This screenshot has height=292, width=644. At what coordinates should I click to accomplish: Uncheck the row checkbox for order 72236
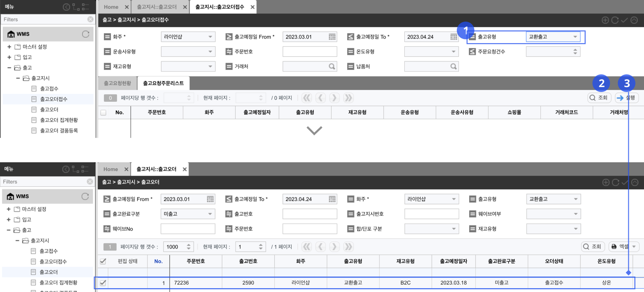[x=103, y=283]
